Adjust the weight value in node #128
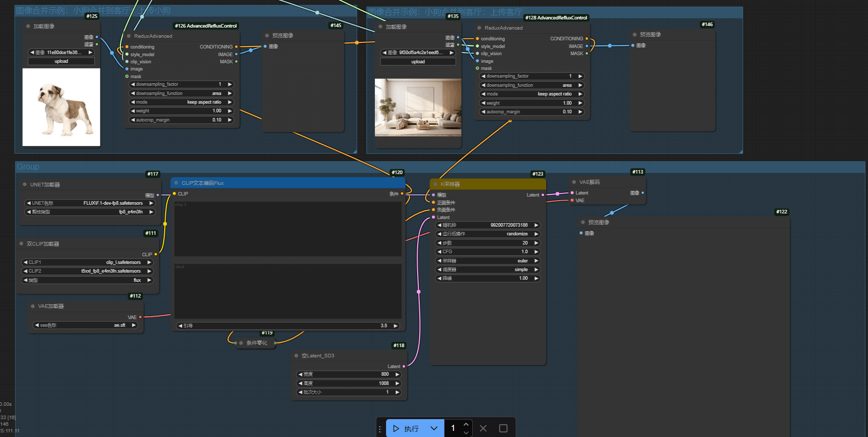868x437 pixels. [x=531, y=103]
